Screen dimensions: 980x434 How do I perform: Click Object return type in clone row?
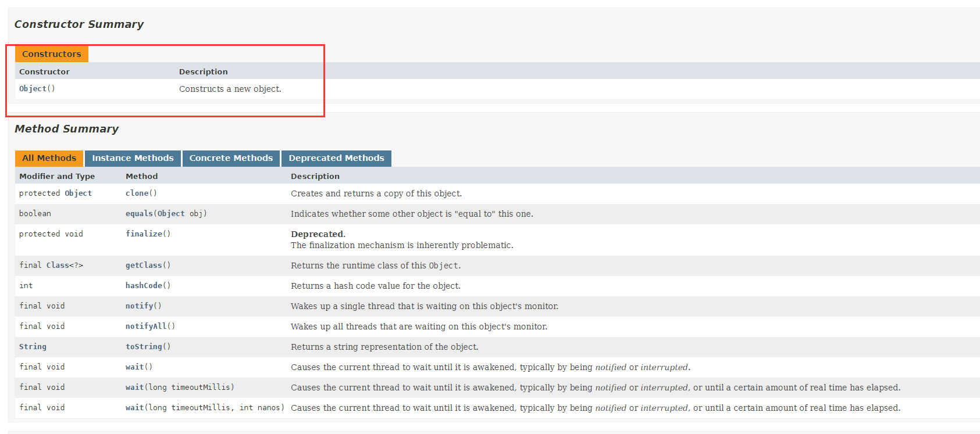78,193
